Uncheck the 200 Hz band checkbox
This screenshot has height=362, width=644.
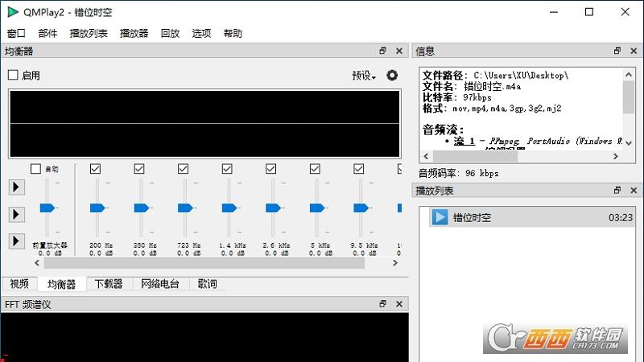click(95, 169)
